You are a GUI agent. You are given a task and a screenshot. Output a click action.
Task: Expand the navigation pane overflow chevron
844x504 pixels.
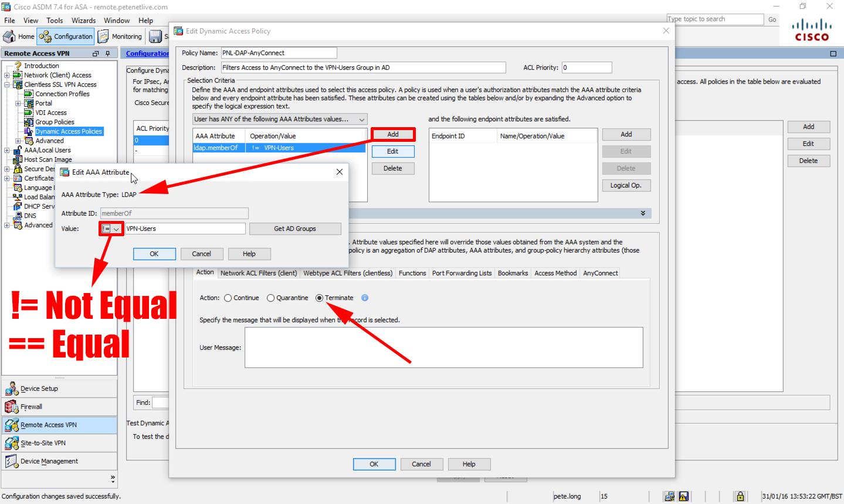[x=113, y=478]
